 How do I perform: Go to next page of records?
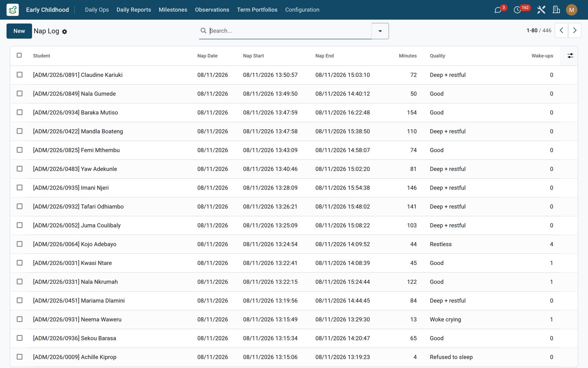[x=575, y=31]
